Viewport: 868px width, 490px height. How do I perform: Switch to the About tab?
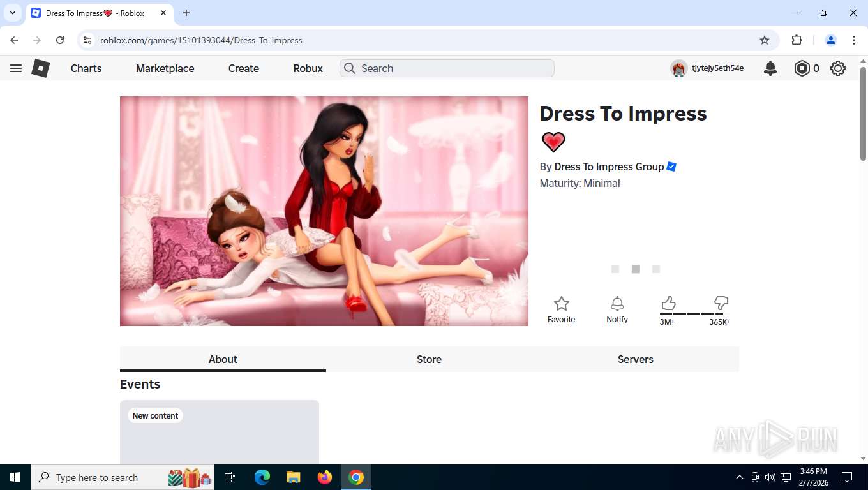(223, 359)
